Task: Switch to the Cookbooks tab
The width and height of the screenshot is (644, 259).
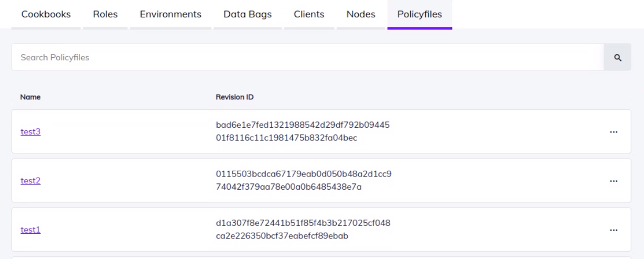Action: click(46, 14)
